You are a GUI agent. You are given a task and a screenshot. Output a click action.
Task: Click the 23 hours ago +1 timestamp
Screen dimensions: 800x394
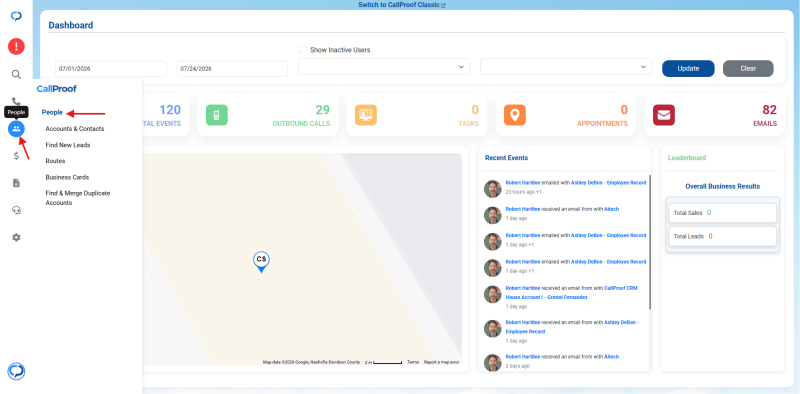pos(523,192)
